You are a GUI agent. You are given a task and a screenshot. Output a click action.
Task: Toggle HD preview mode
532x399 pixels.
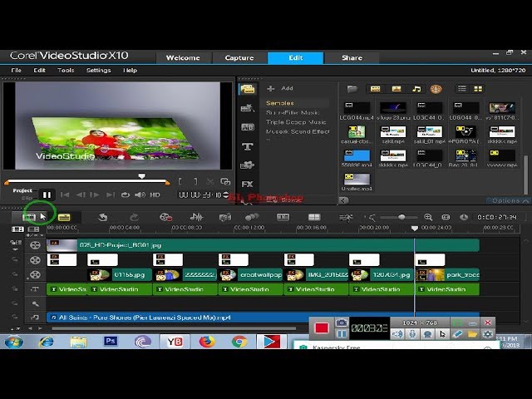(155, 195)
